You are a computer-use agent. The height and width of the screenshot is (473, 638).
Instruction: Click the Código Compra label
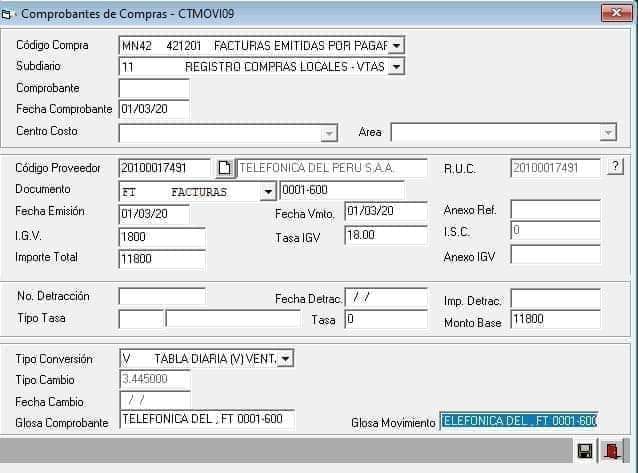tap(52, 45)
